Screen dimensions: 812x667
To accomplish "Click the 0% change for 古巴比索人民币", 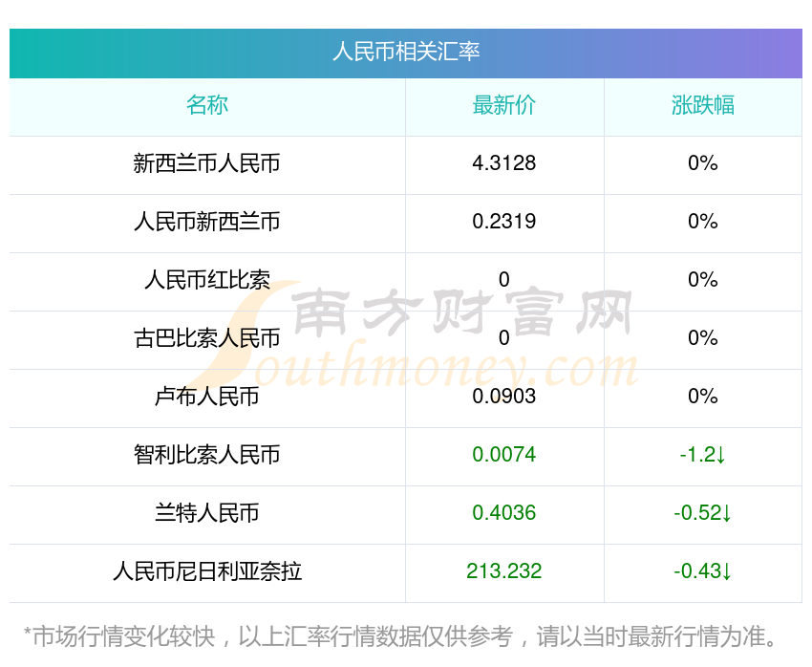I will tap(703, 338).
